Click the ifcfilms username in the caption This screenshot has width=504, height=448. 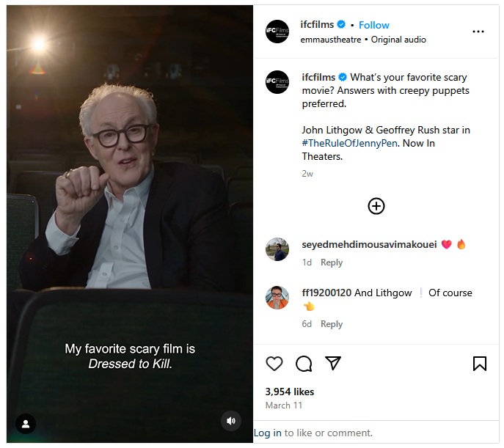point(318,77)
